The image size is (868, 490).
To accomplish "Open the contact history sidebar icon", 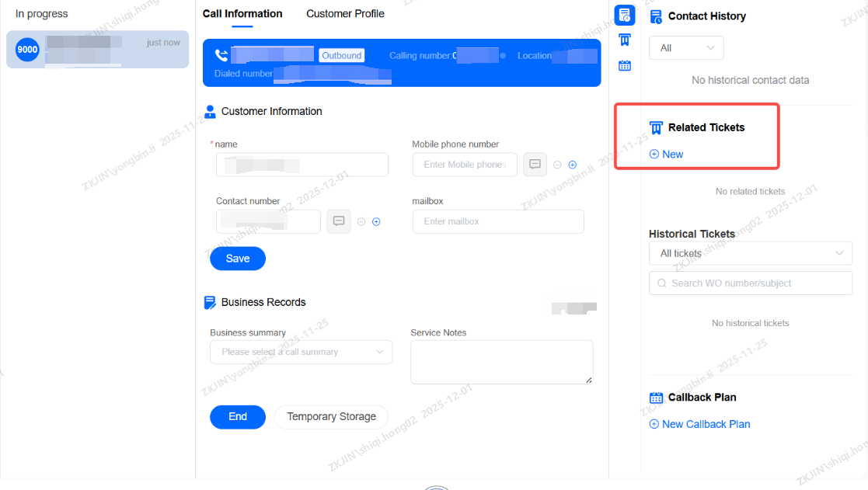I will click(x=624, y=15).
